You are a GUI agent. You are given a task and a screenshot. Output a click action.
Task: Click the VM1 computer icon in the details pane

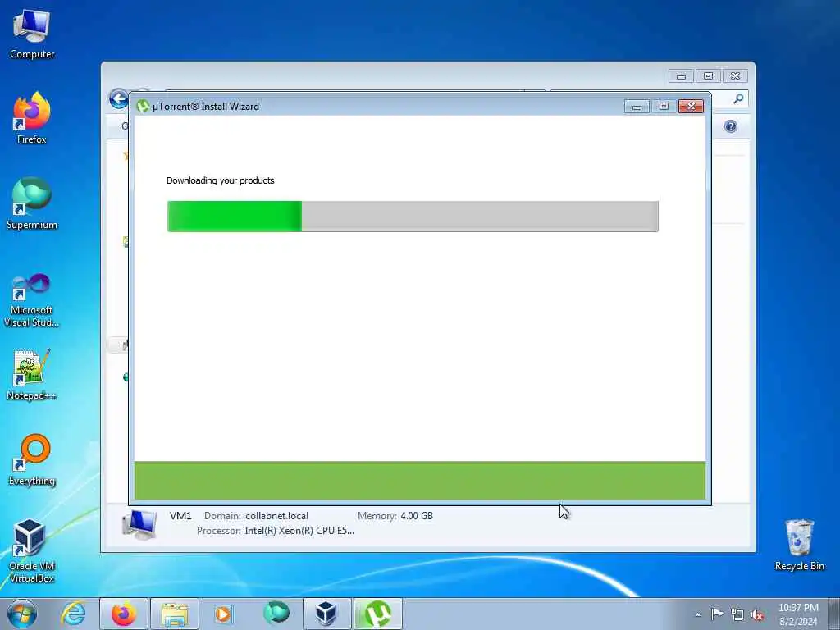point(139,524)
